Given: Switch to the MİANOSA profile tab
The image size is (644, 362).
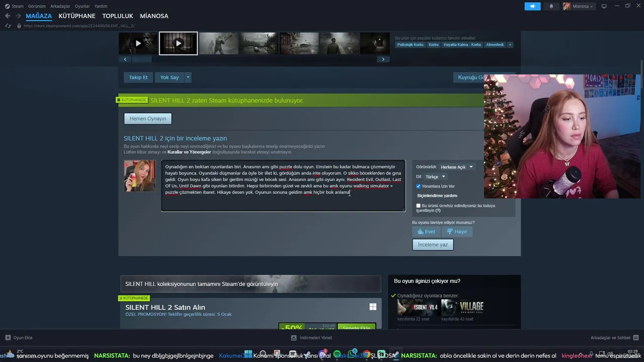Looking at the screenshot, I should pyautogui.click(x=154, y=16).
